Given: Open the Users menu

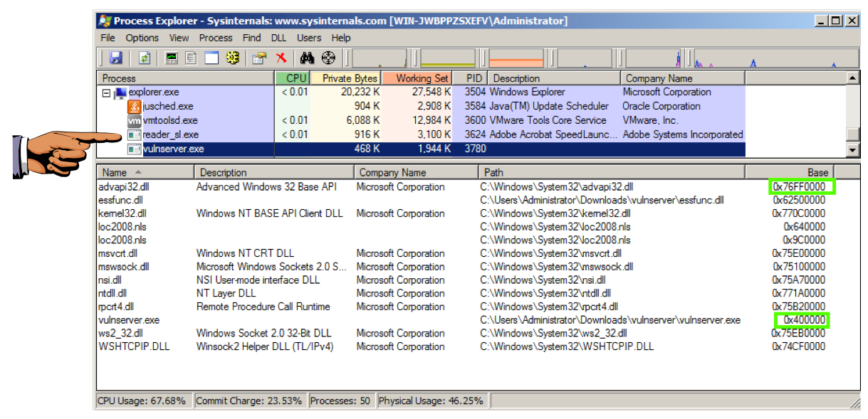Looking at the screenshot, I should click(x=309, y=38).
